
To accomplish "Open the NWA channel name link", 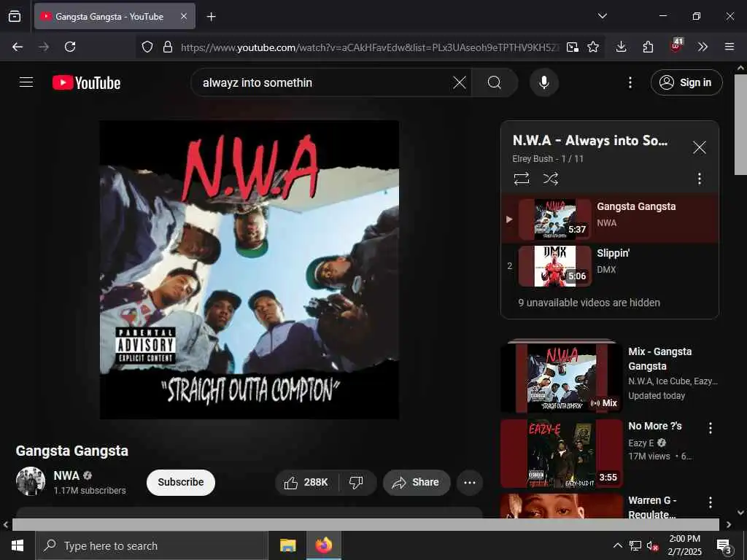I will 66,475.
